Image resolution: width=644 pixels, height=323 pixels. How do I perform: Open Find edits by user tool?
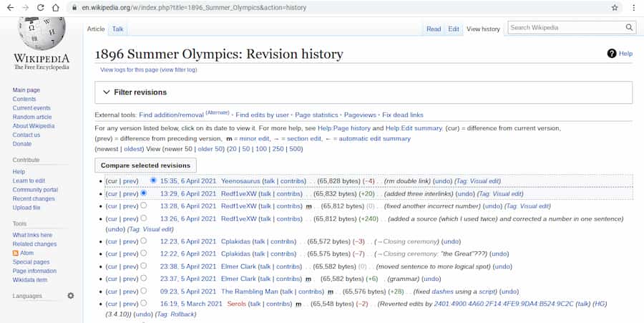point(262,115)
